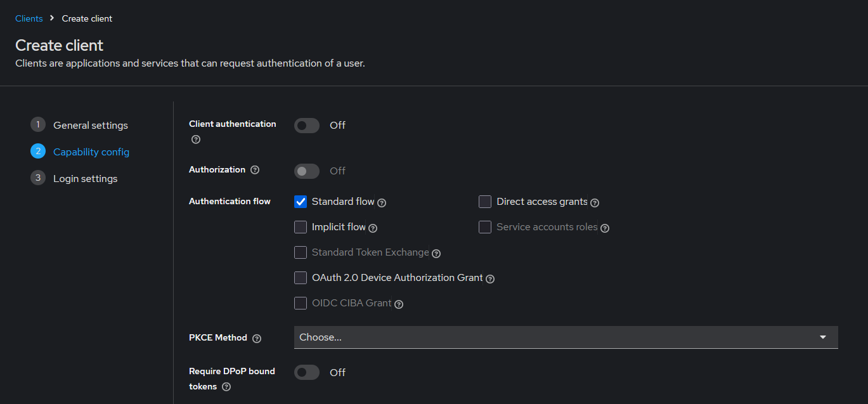Image resolution: width=868 pixels, height=404 pixels.
Task: Click Direct access grants help icon
Action: (595, 203)
